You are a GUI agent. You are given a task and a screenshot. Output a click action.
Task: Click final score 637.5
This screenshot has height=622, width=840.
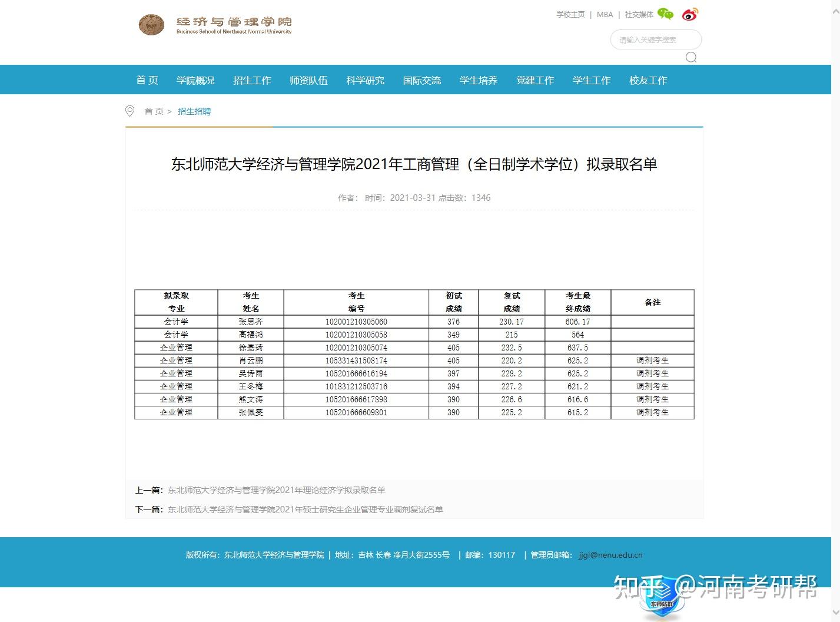click(x=578, y=348)
